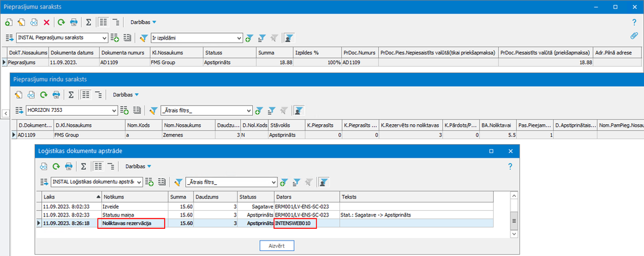This screenshot has width=644, height=256.
Task: Click the Aizvērt button
Action: (x=277, y=245)
